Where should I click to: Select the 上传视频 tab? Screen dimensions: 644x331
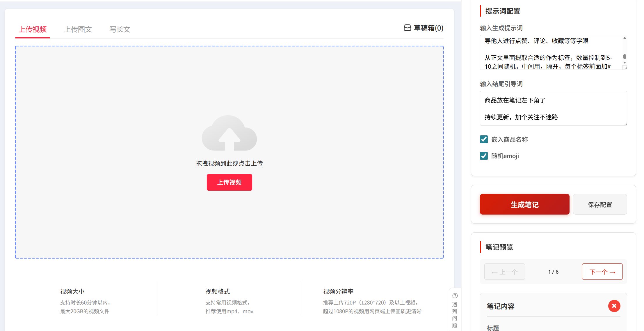pos(32,29)
